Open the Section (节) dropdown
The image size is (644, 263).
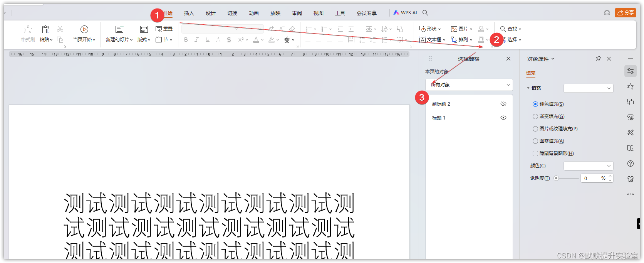coord(164,40)
